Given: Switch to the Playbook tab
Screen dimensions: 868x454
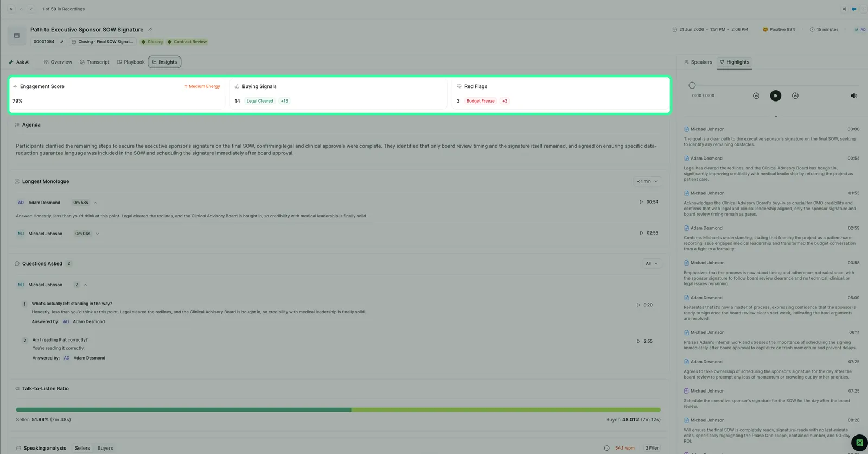Looking at the screenshot, I should (131, 62).
